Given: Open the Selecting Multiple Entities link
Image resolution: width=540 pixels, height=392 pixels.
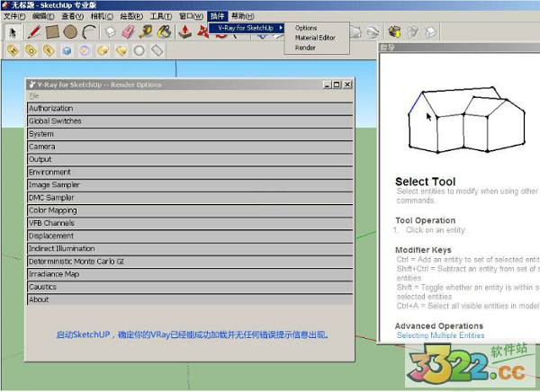Looking at the screenshot, I should coord(440,335).
